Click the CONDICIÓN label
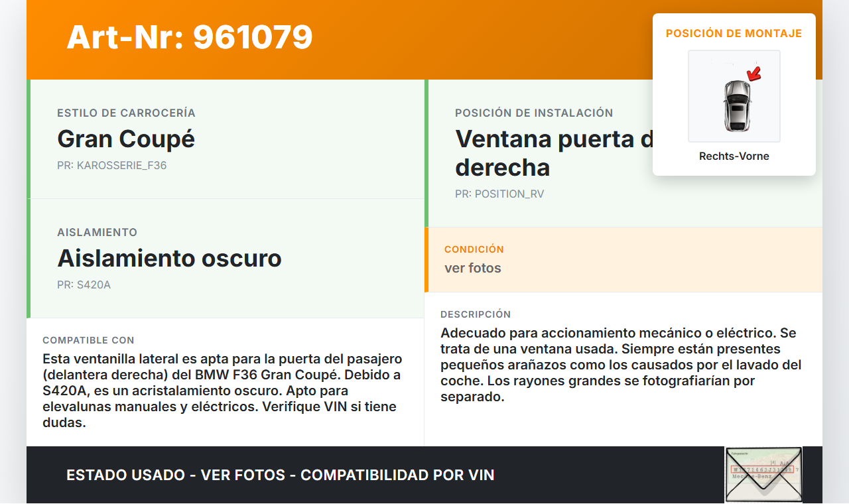The height and width of the screenshot is (504, 849). pos(474,249)
